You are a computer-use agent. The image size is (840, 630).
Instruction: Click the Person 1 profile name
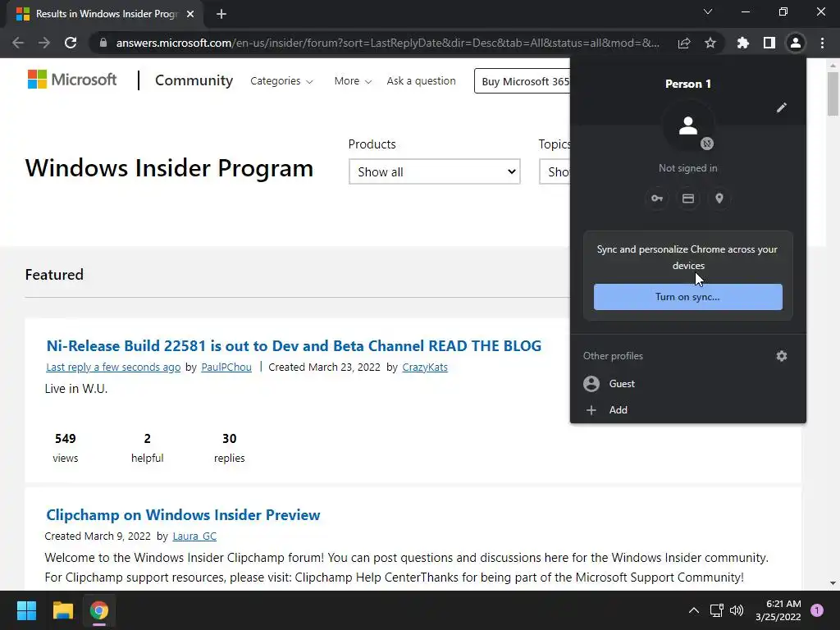[688, 84]
